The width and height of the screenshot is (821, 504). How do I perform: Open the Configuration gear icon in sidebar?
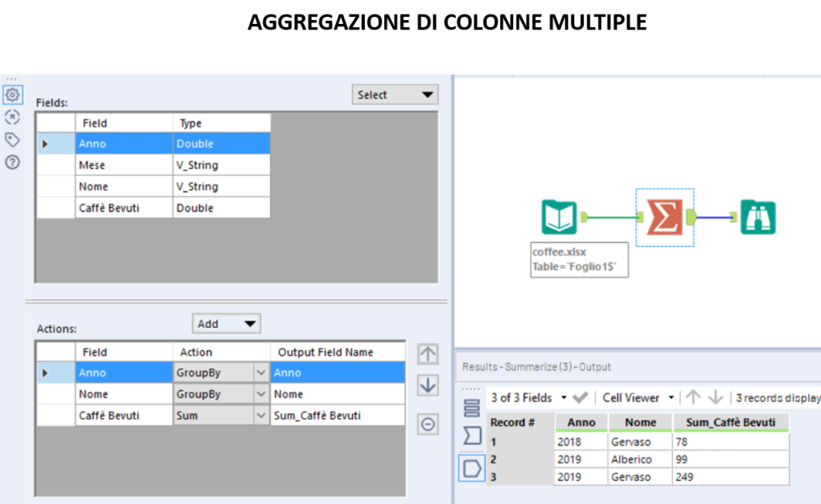click(12, 95)
